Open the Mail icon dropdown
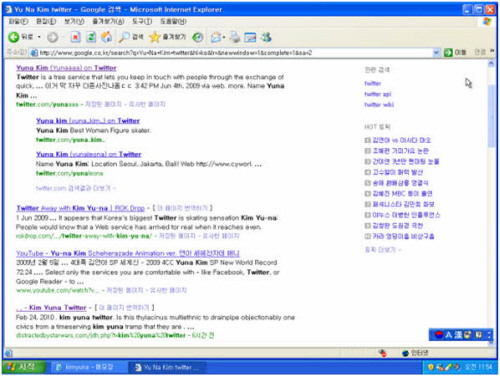This screenshot has height=376, width=500. 224,37
